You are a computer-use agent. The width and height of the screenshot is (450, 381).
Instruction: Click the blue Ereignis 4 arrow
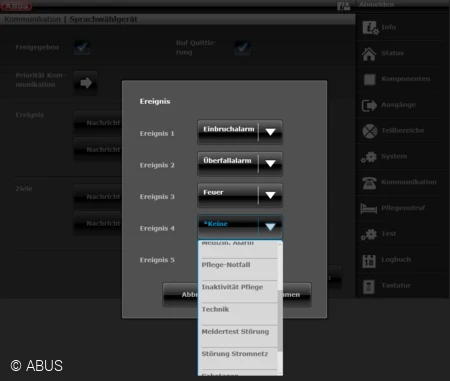270,227
